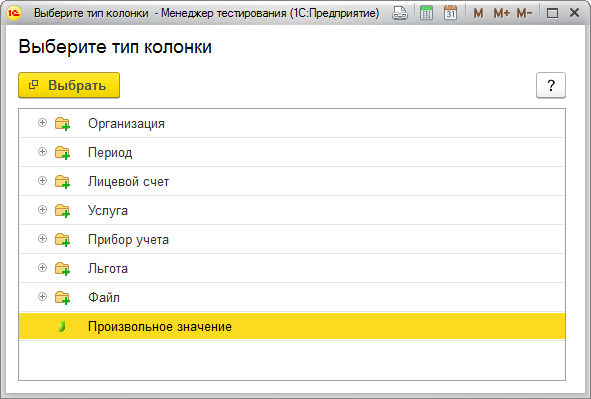Viewport: 591px width, 399px height.
Task: Click the M+ memory add button
Action: [502, 14]
